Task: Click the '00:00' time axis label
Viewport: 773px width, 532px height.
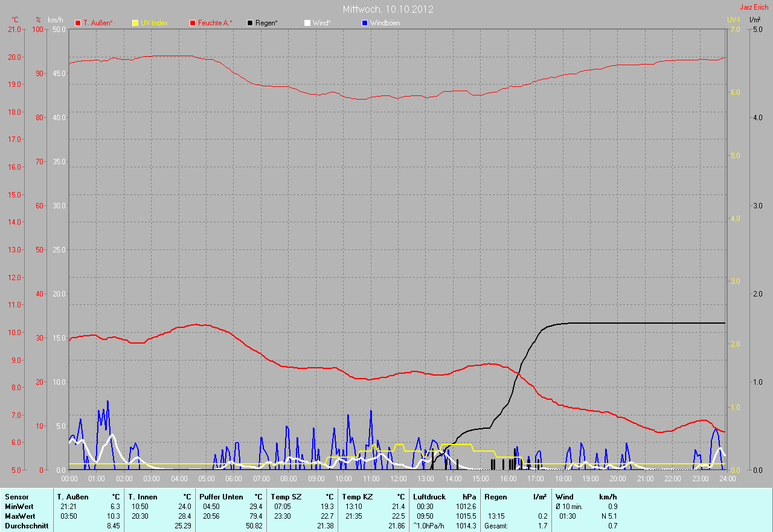Action: pyautogui.click(x=69, y=479)
